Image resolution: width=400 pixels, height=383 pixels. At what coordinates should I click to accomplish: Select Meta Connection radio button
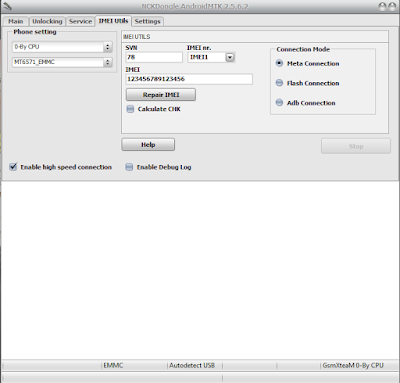coord(279,63)
